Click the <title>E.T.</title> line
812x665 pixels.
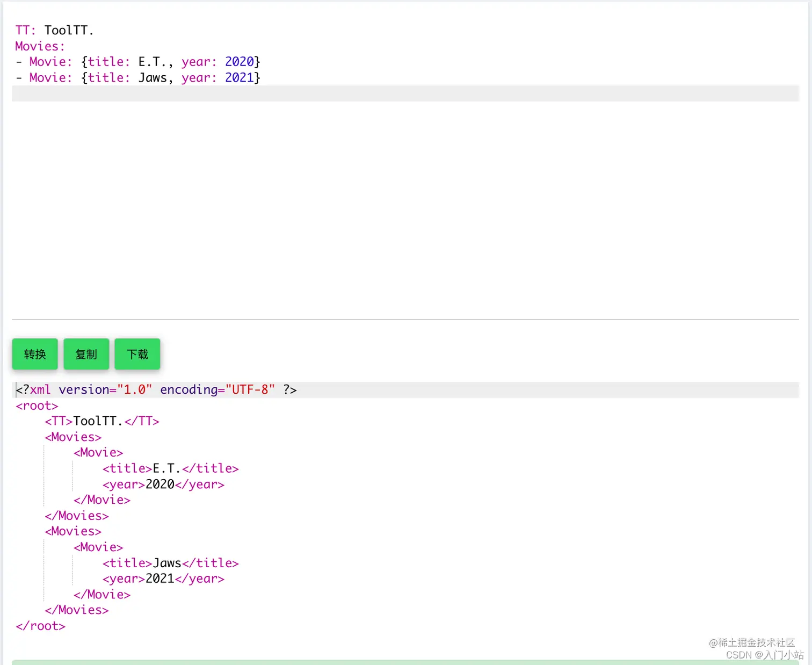171,468
